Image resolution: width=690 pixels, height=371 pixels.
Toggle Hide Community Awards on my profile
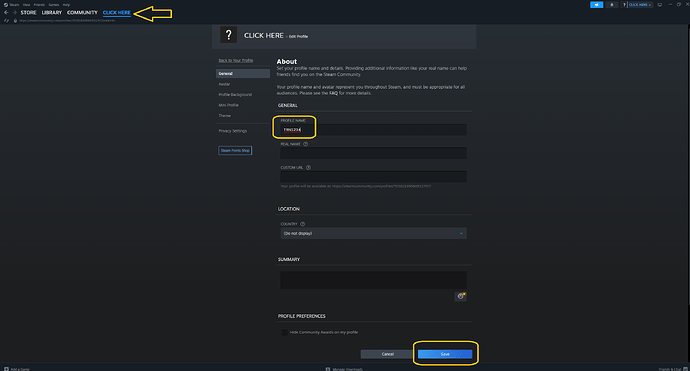tap(284, 332)
